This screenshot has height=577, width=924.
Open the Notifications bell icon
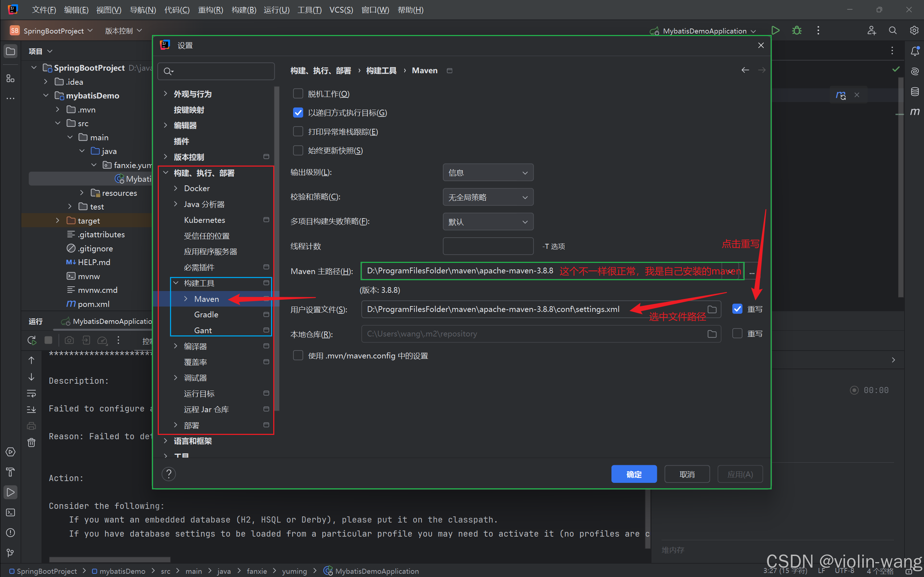(915, 51)
